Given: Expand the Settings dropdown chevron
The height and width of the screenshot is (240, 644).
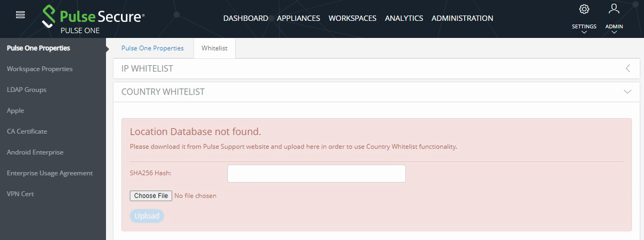Looking at the screenshot, I should (584, 32).
